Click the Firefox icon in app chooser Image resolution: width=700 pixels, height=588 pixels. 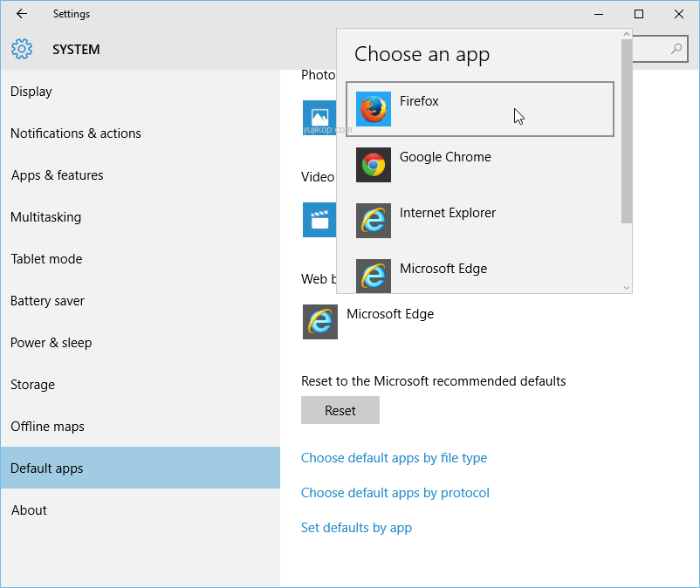pyautogui.click(x=374, y=109)
